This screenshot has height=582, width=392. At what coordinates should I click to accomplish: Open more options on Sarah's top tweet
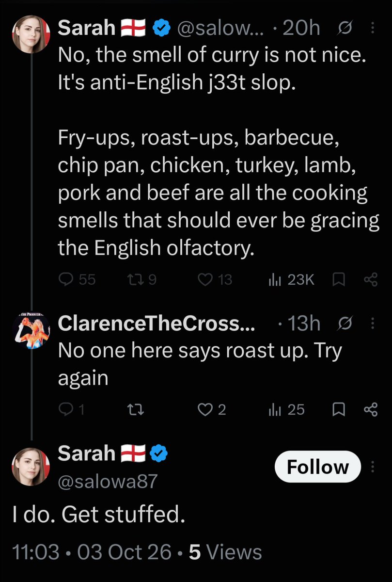pyautogui.click(x=373, y=29)
